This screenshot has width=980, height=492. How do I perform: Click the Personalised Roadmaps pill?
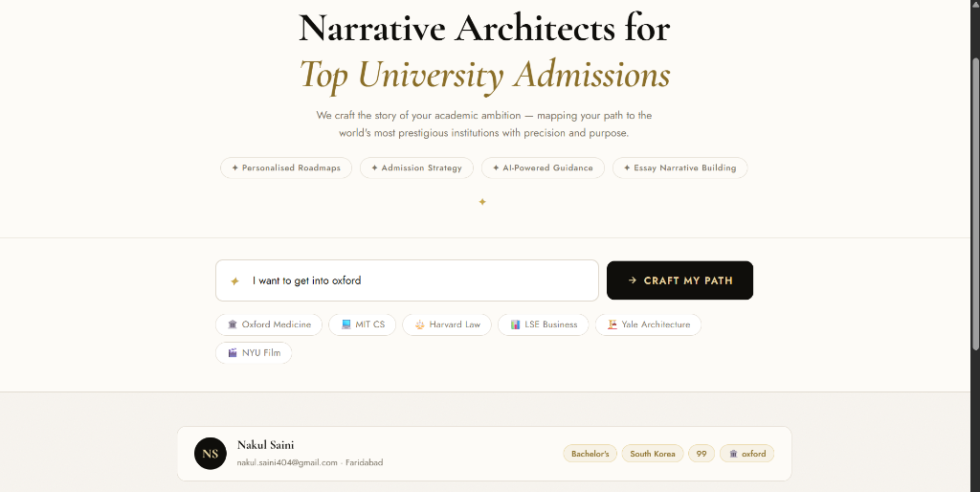[286, 168]
